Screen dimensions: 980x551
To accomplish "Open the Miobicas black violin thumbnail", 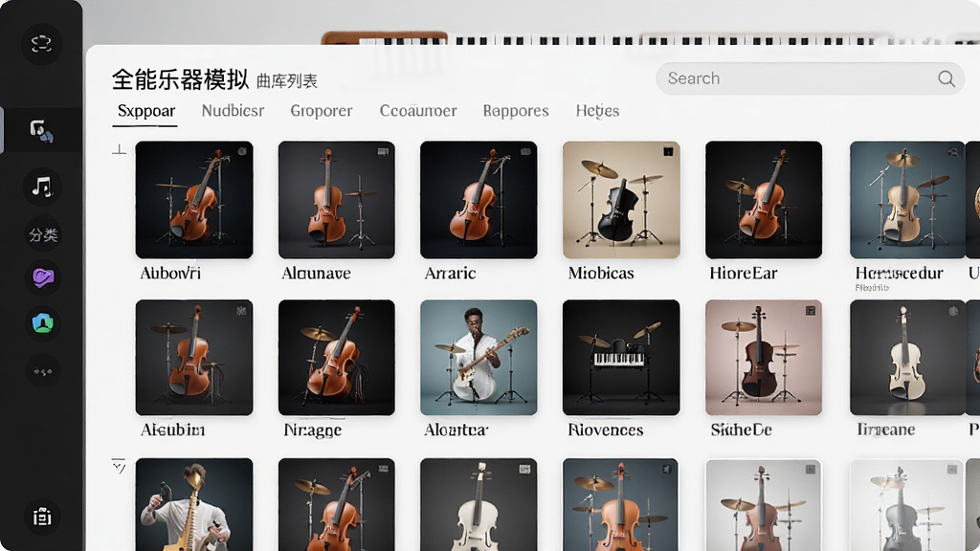I will tap(621, 200).
